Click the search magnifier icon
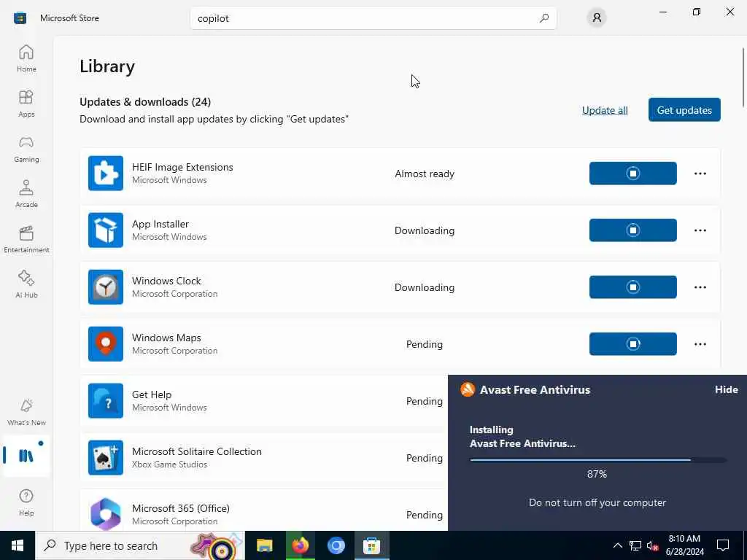Screen dimensions: 747x560 pyautogui.click(x=544, y=18)
